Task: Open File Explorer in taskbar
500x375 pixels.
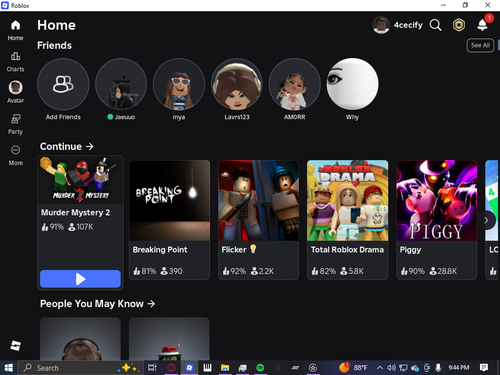Action: click(225, 368)
